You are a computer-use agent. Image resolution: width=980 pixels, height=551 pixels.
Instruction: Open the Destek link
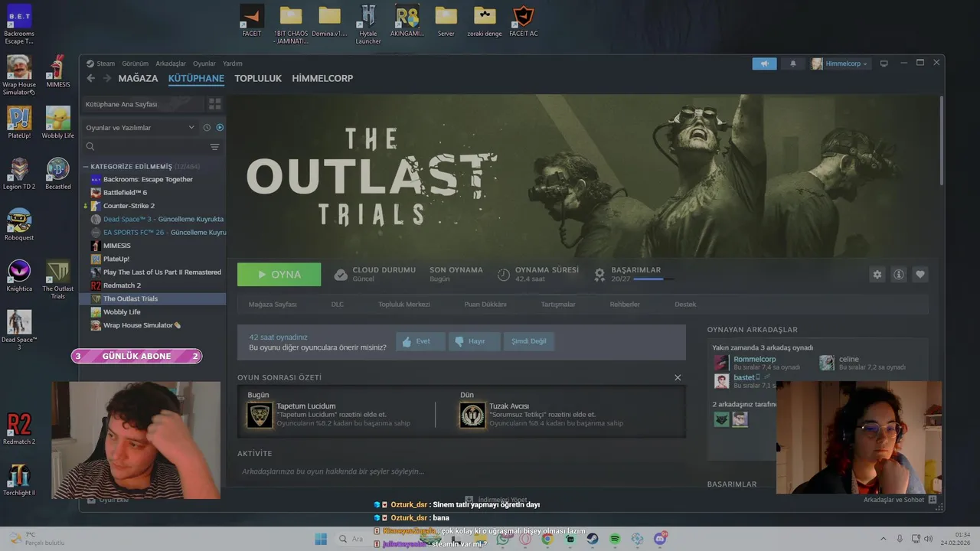[685, 305]
